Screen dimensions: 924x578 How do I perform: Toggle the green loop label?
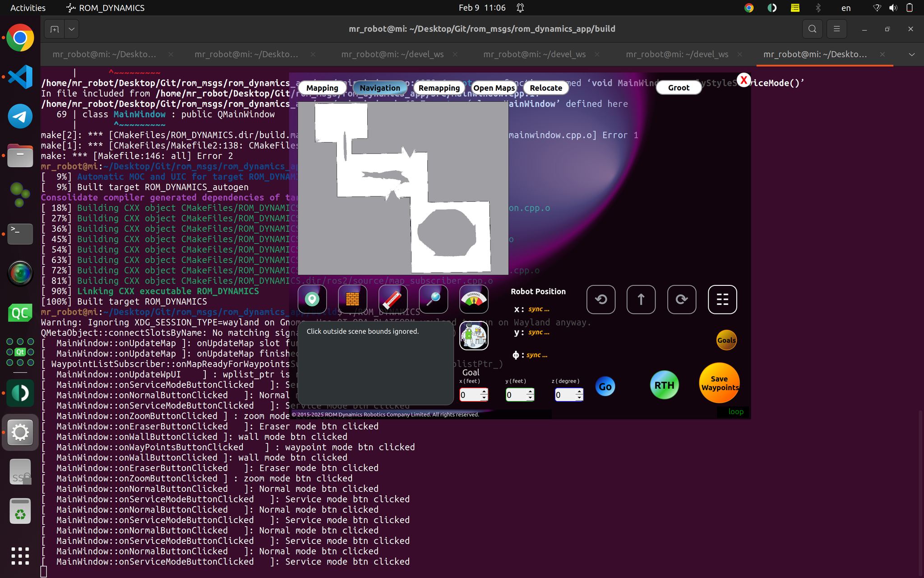coord(735,411)
